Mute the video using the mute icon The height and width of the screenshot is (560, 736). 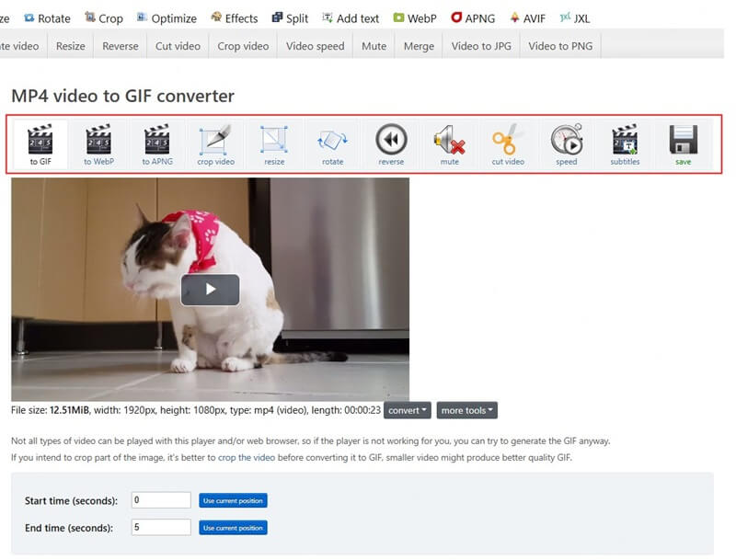coord(449,144)
